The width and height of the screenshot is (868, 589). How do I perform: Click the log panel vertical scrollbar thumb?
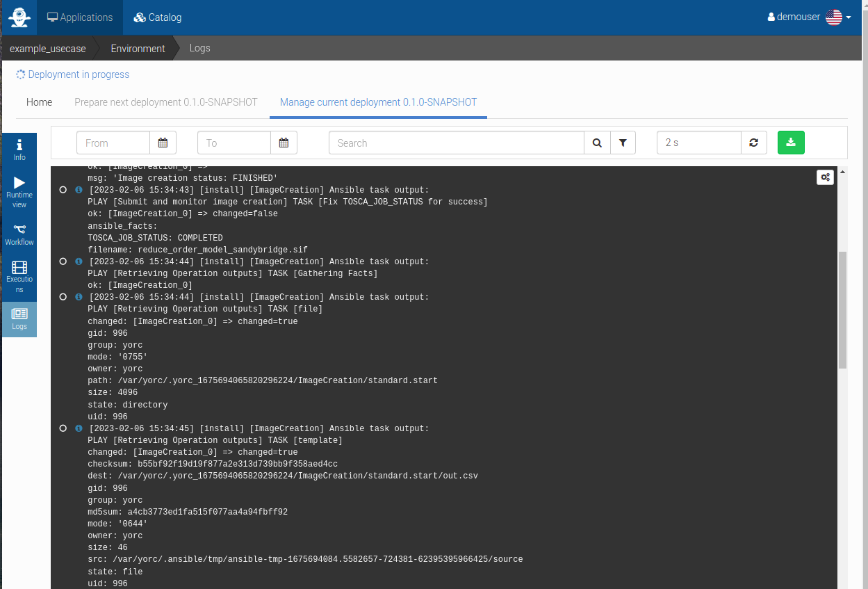(x=842, y=309)
